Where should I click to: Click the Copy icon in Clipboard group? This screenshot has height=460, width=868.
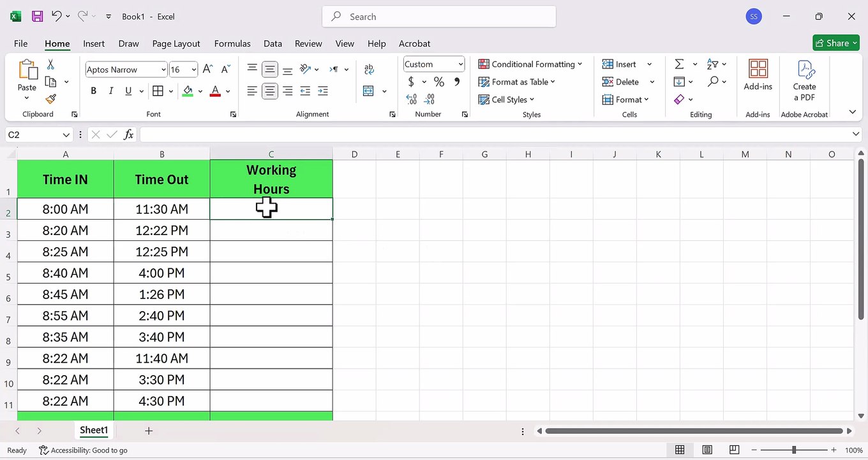click(x=50, y=82)
